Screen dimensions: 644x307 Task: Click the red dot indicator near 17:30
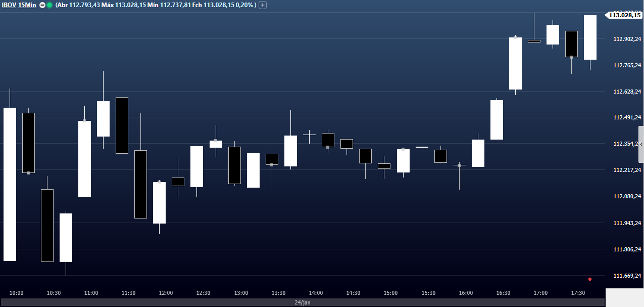click(589, 279)
